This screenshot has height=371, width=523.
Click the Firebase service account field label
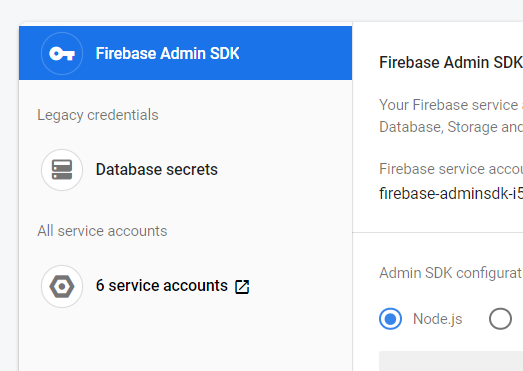coord(451,169)
